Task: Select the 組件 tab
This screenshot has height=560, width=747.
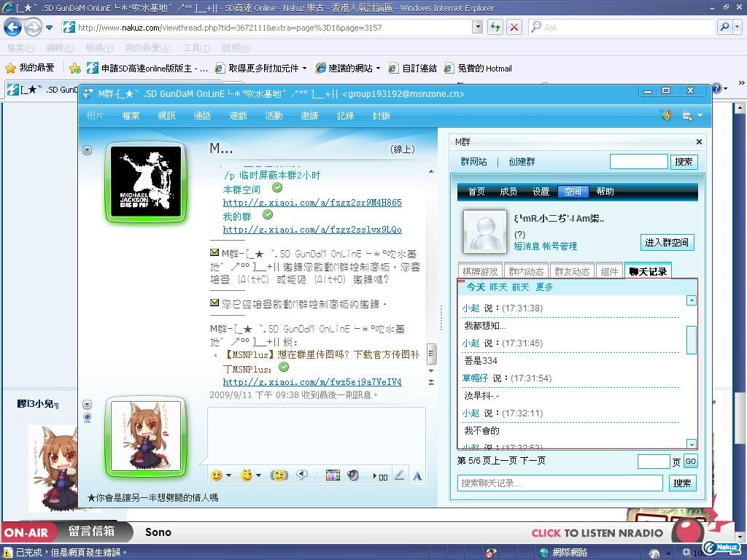Action: click(x=609, y=271)
